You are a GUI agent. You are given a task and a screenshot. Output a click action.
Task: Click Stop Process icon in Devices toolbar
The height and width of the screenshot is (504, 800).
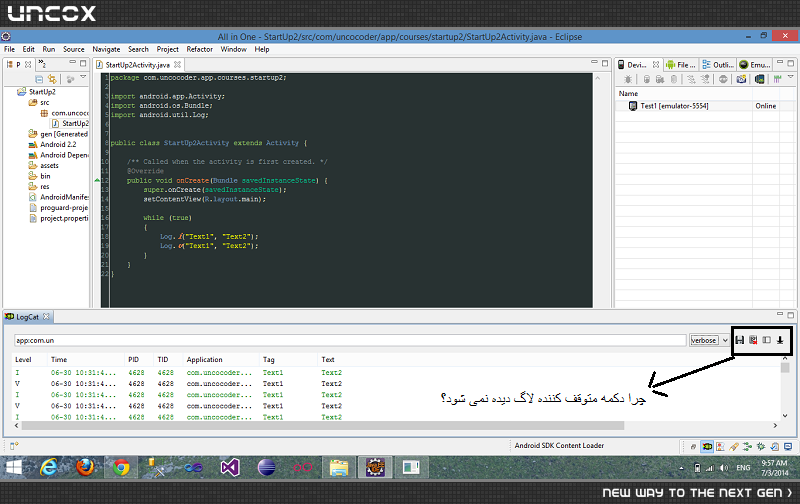(x=723, y=79)
